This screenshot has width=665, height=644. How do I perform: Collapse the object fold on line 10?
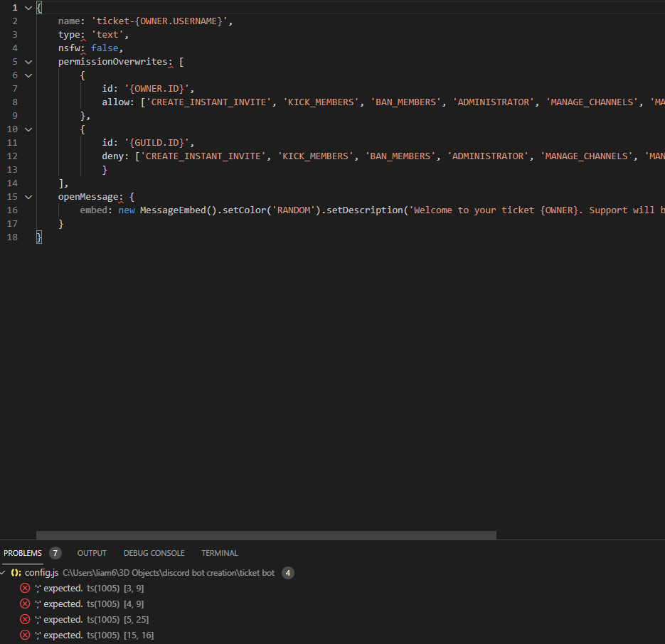(x=28, y=129)
